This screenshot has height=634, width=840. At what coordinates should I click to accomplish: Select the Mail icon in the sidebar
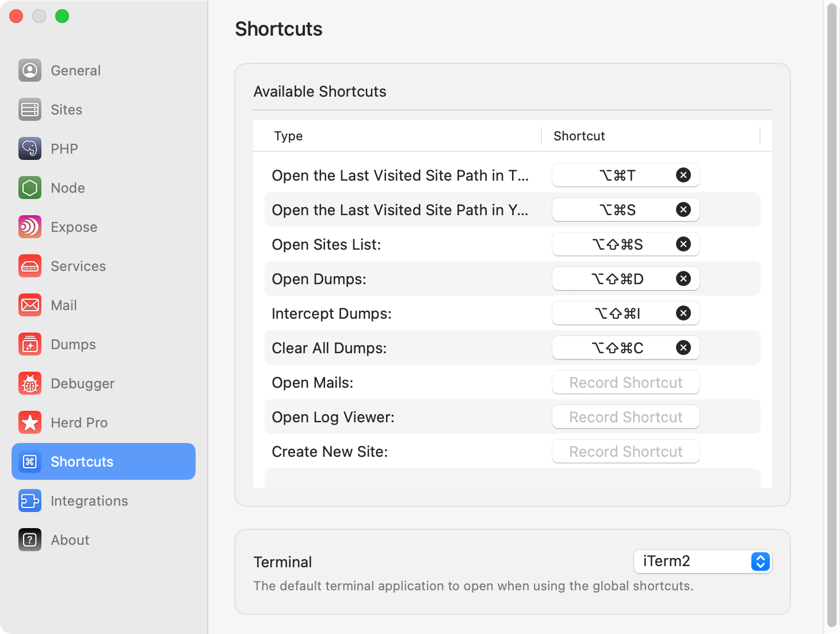click(29, 305)
